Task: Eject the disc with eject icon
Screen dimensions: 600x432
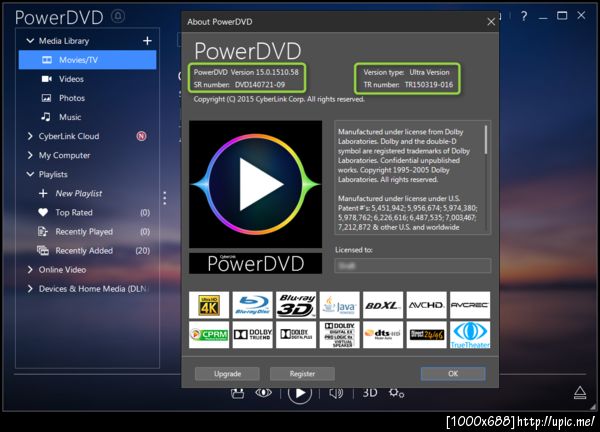Action: pyautogui.click(x=580, y=393)
